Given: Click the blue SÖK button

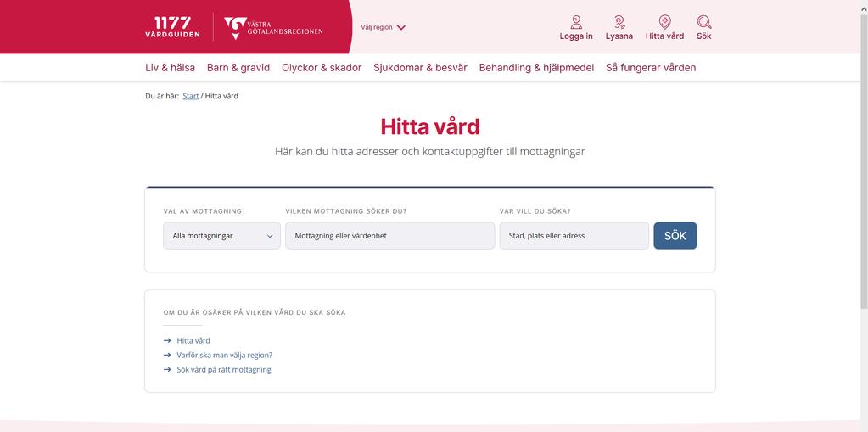Looking at the screenshot, I should tap(675, 236).
